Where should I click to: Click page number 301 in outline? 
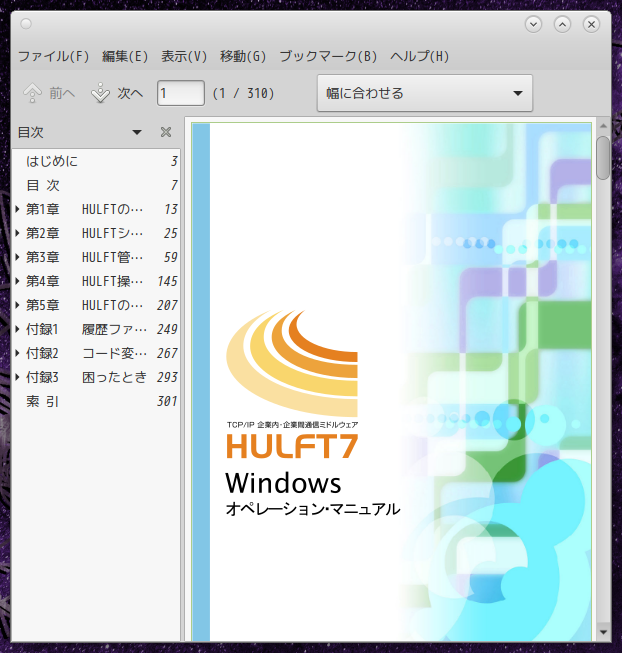[167, 401]
